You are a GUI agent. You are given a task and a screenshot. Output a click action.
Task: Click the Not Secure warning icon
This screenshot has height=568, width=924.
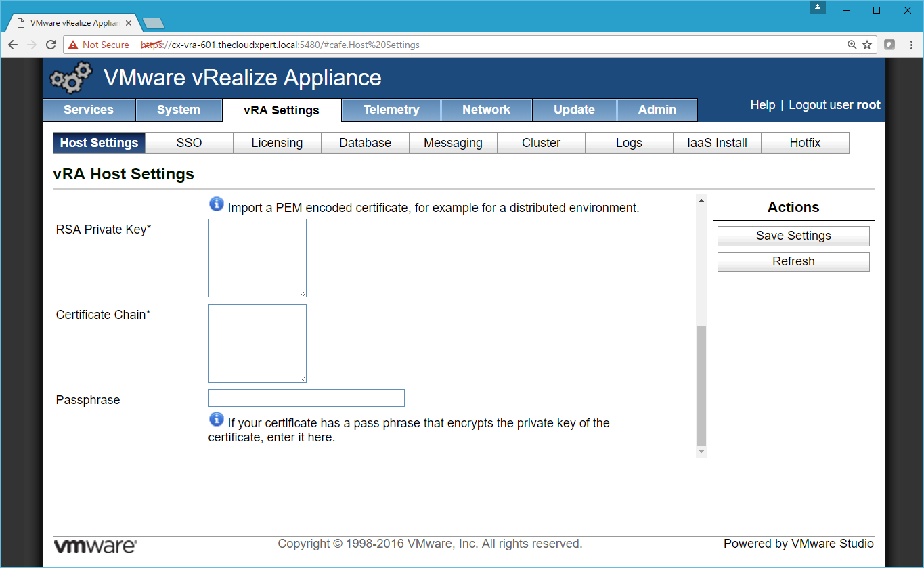coord(73,45)
